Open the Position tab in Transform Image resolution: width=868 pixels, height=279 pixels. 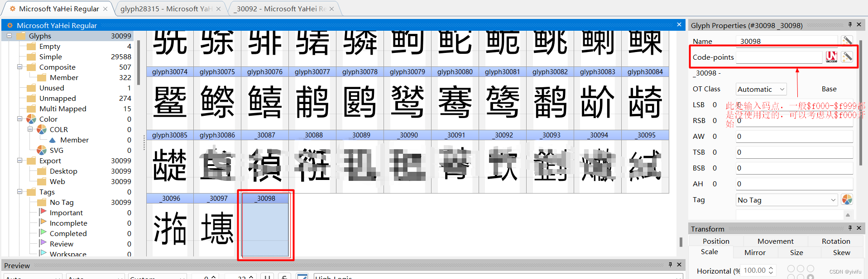(716, 241)
